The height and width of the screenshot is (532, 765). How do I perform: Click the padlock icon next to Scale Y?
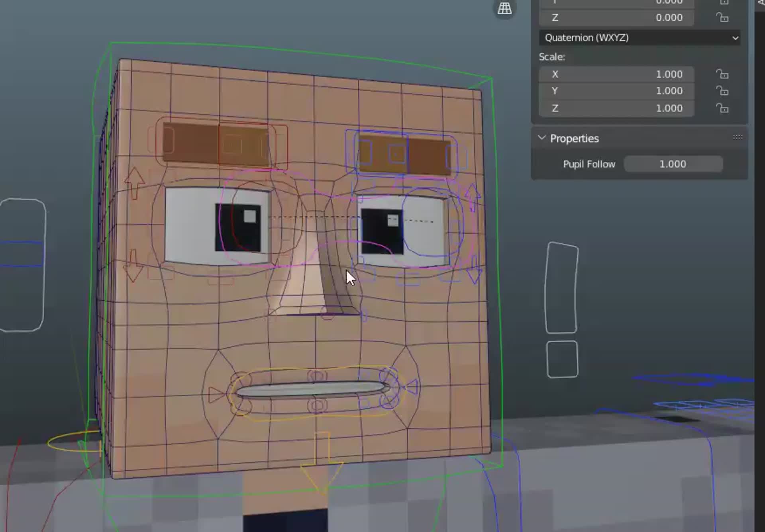click(x=722, y=91)
